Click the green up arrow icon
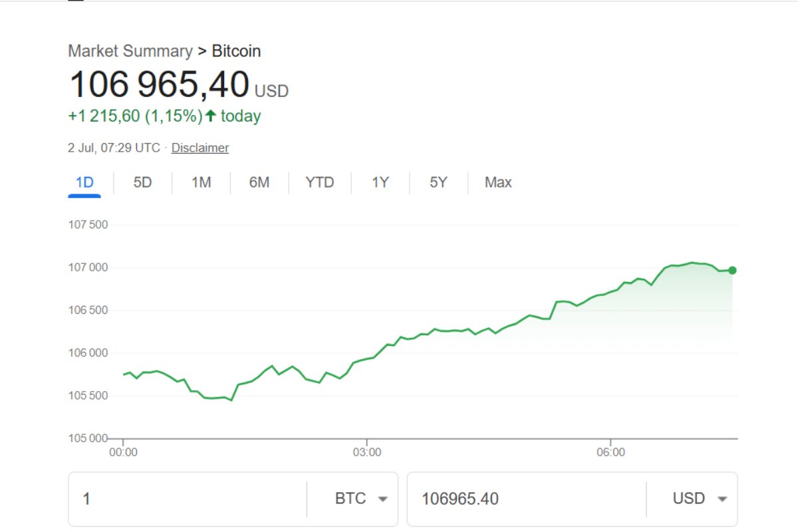The image size is (798, 532). point(211,116)
